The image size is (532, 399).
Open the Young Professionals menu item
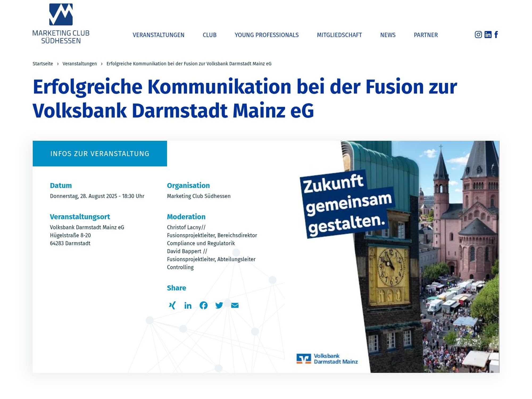(267, 35)
